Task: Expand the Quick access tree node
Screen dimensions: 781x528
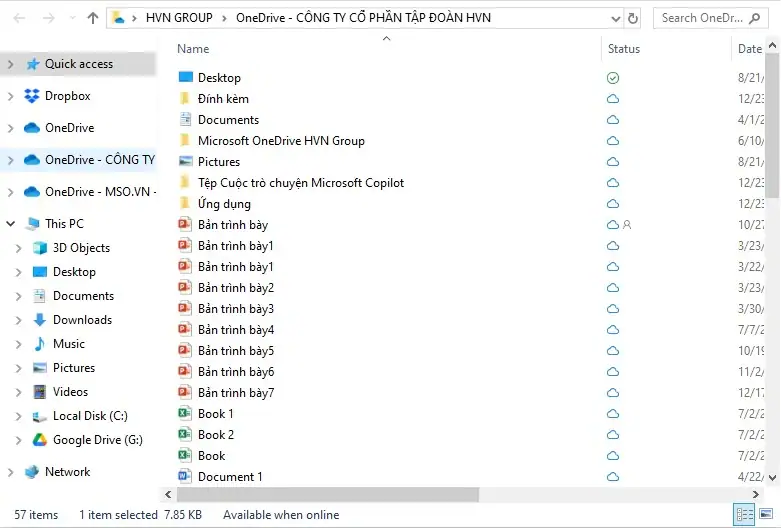Action: 10,64
